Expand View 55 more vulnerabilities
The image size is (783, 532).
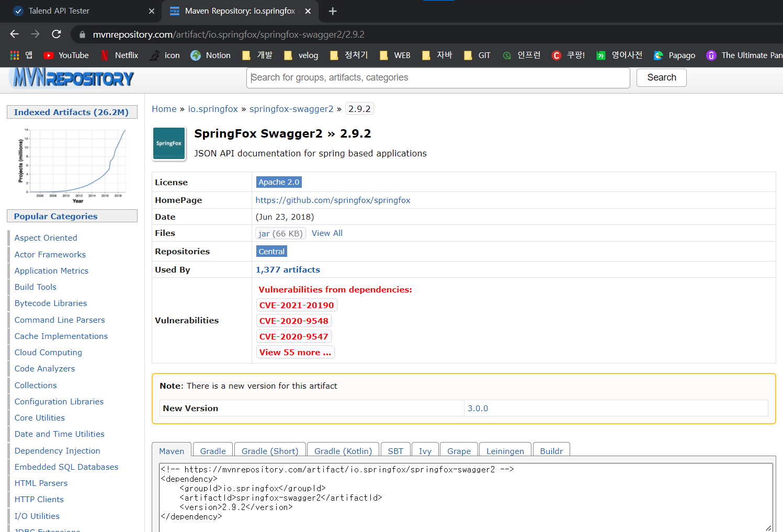tap(296, 352)
